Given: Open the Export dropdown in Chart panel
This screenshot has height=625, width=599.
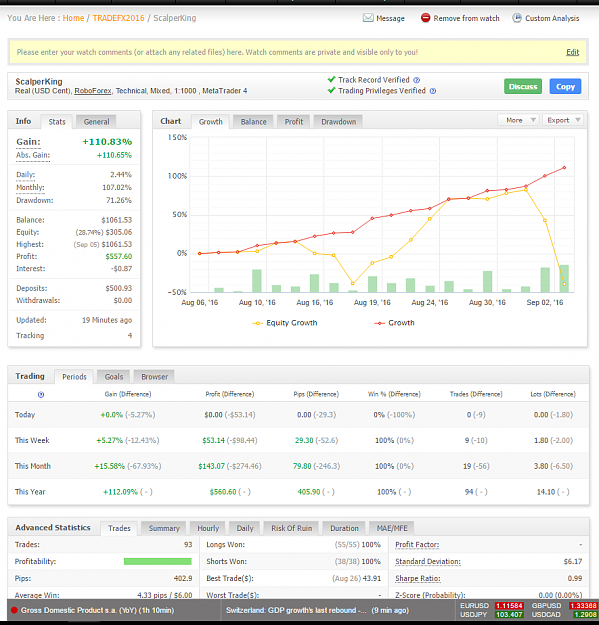Looking at the screenshot, I should [x=562, y=120].
